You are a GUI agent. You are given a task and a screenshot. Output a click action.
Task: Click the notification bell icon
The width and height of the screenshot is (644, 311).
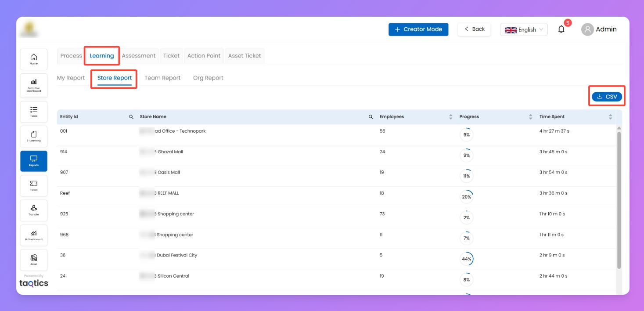coord(561,29)
